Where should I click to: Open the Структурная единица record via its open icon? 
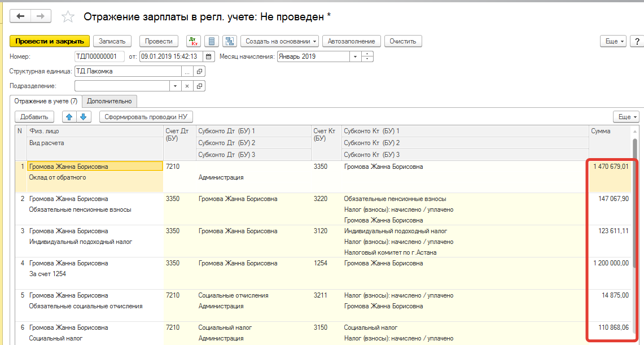[200, 72]
